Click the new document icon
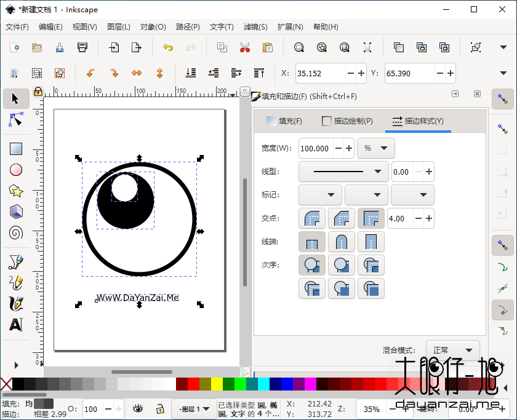The image size is (517, 420). [15, 47]
